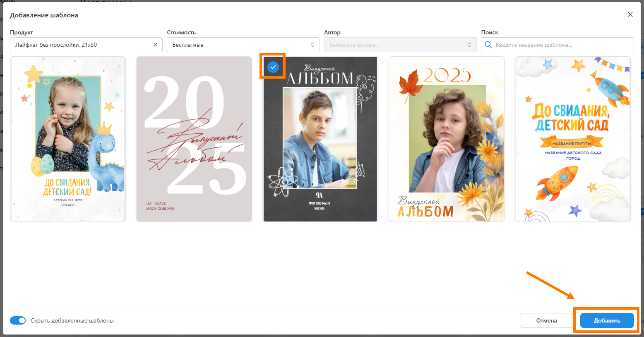This screenshot has width=644, height=337.
Task: Pick the rocket kindergarten farewell template
Action: coord(572,139)
